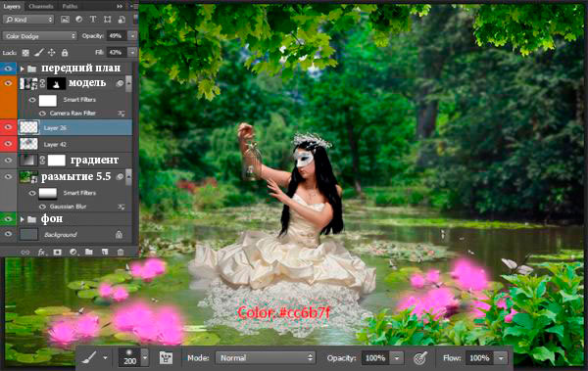This screenshot has height=371, width=588.
Task: Click the brush tool preset icon
Action: click(89, 357)
